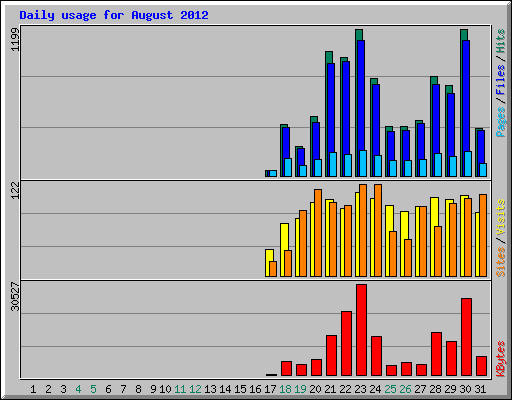Click day 28 on the date axis
Image resolution: width=512 pixels, height=400 pixels.
[x=435, y=389]
